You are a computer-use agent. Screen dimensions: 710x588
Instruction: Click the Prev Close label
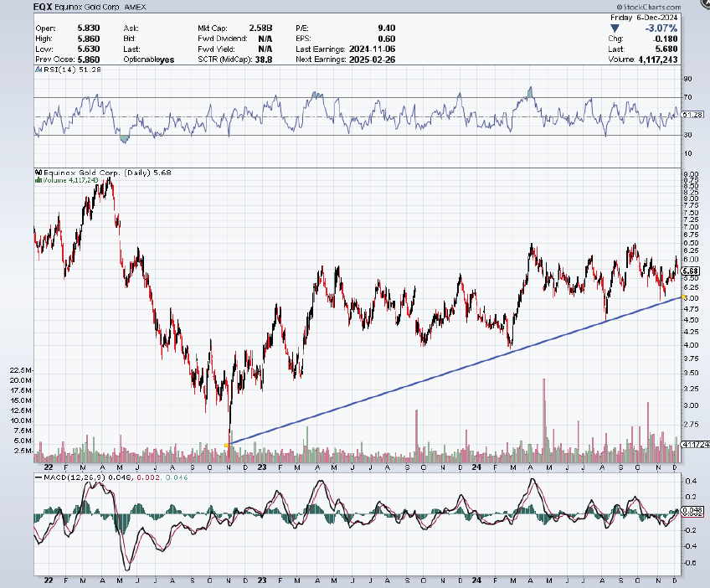55,59
